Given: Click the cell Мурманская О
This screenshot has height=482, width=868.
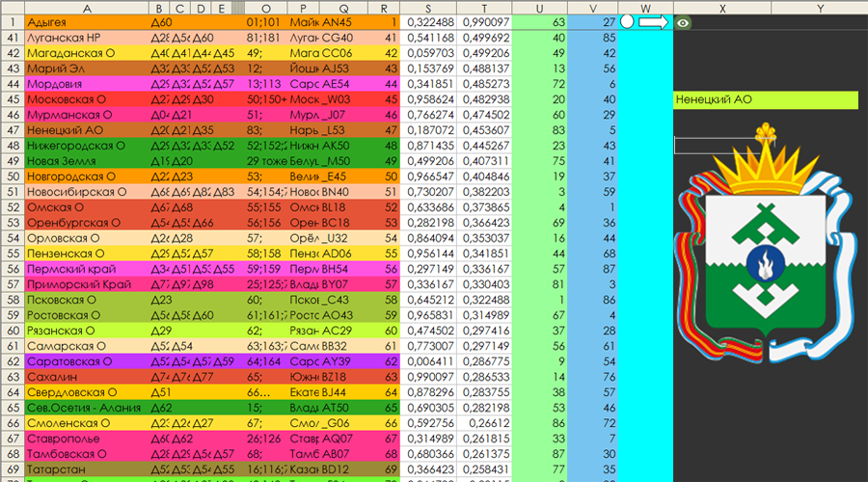Looking at the screenshot, I should pyautogui.click(x=87, y=115).
